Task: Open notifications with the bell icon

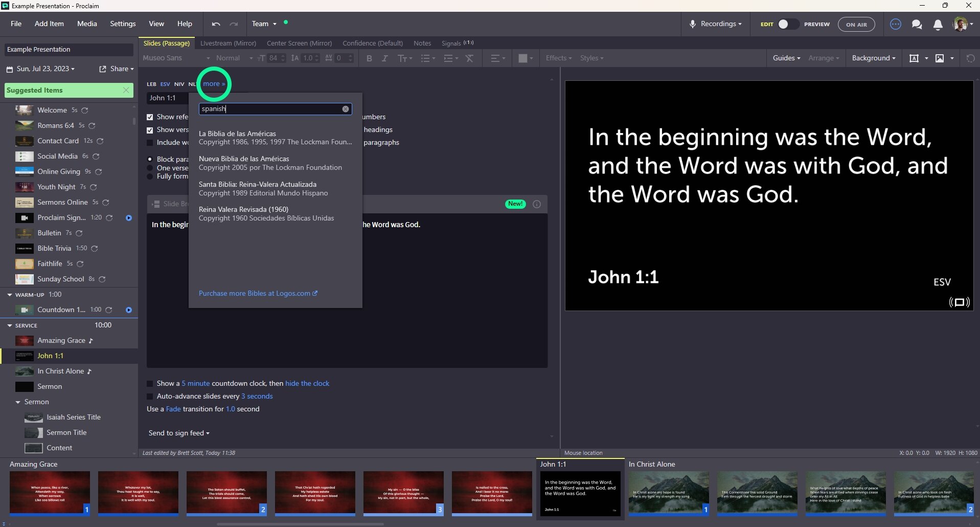Action: click(938, 24)
